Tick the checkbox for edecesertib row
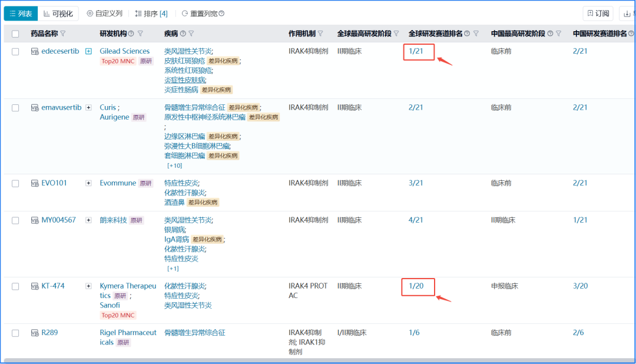The width and height of the screenshot is (636, 364). tap(15, 52)
